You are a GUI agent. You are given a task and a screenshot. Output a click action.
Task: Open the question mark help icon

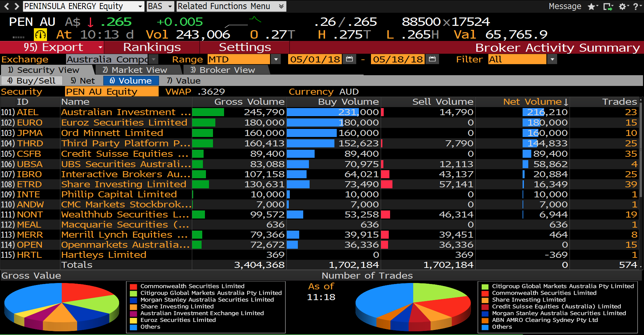point(635,7)
